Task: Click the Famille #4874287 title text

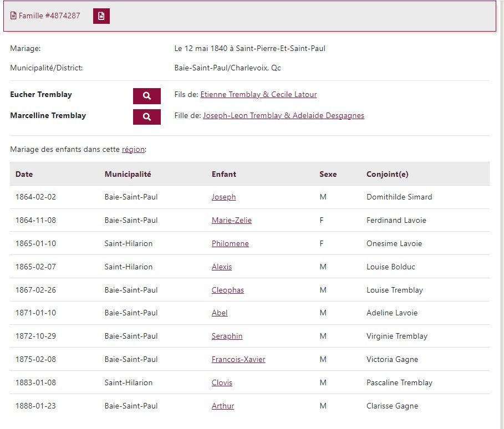Action: (49, 16)
